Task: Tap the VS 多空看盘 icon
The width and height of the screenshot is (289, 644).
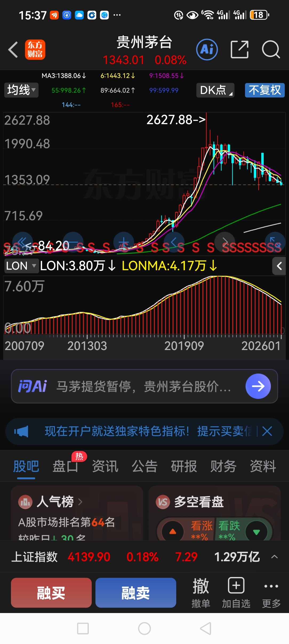Action: click(x=163, y=502)
